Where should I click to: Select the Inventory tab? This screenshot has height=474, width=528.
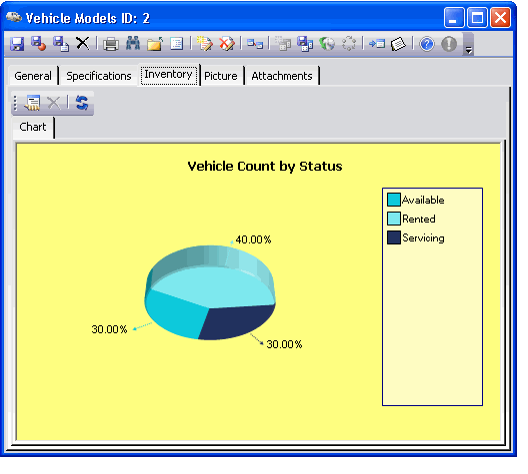point(168,75)
